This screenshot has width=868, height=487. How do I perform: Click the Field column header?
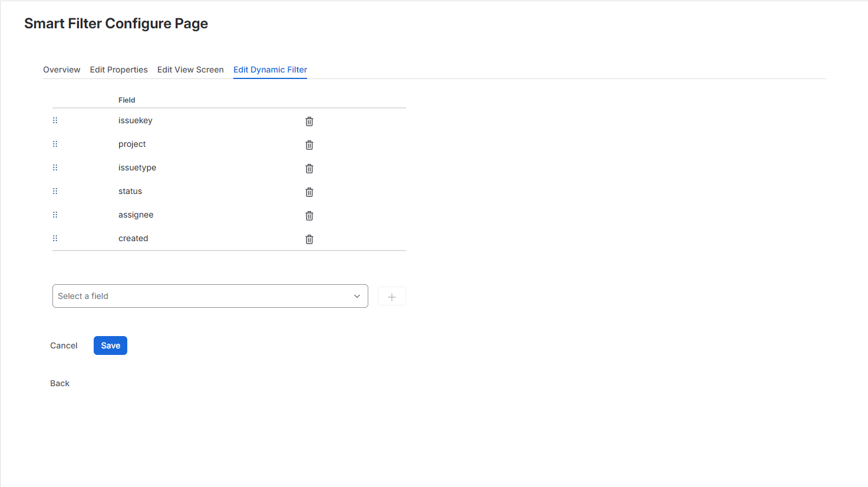point(127,100)
